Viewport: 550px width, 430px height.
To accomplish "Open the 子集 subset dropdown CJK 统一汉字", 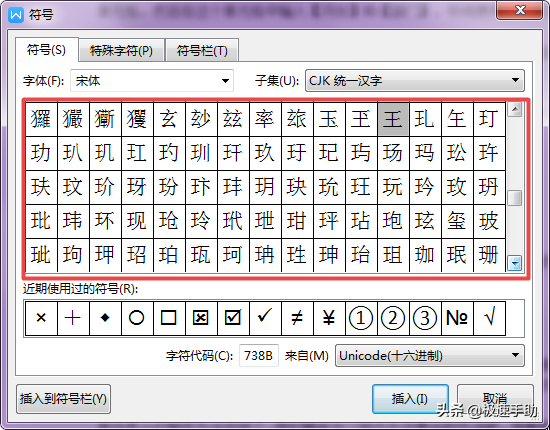I will point(415,81).
